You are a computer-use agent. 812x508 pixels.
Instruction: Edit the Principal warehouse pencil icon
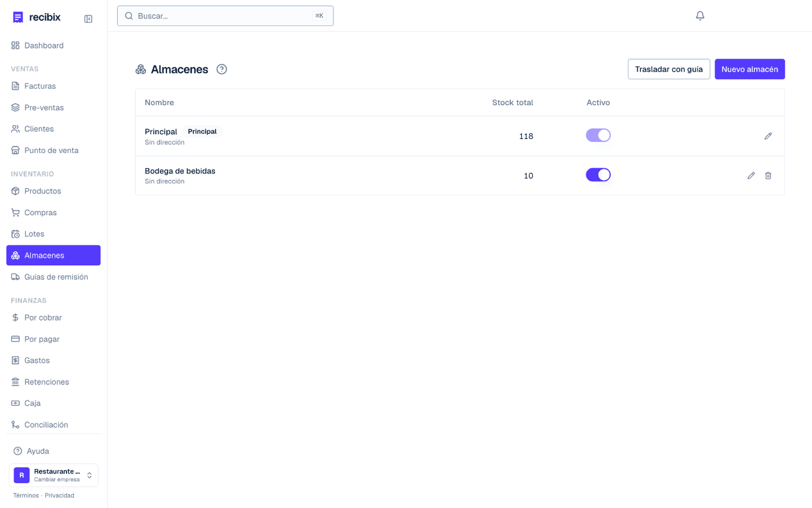tap(768, 136)
